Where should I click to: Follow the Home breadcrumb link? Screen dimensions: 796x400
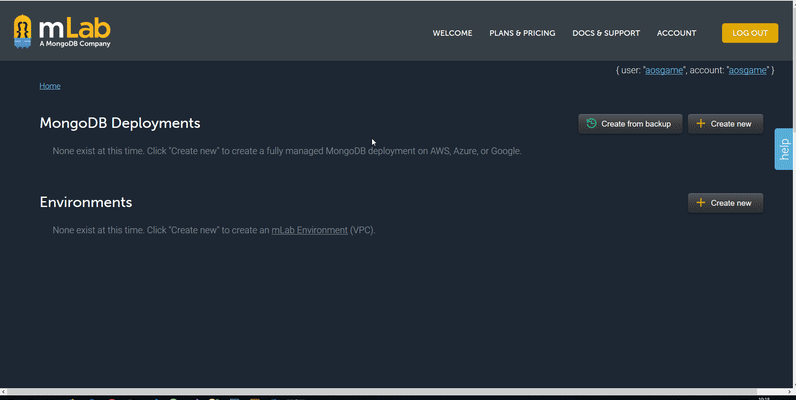coord(50,86)
